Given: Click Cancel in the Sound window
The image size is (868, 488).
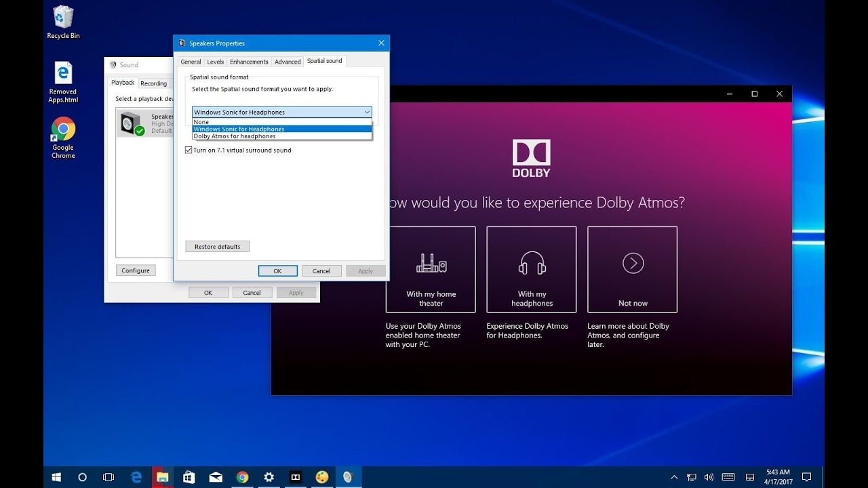Looking at the screenshot, I should pyautogui.click(x=252, y=293).
